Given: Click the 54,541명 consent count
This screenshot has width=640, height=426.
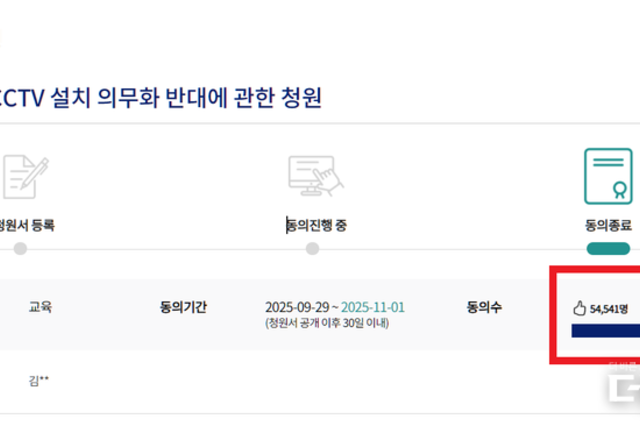Looking at the screenshot, I should pyautogui.click(x=609, y=309).
